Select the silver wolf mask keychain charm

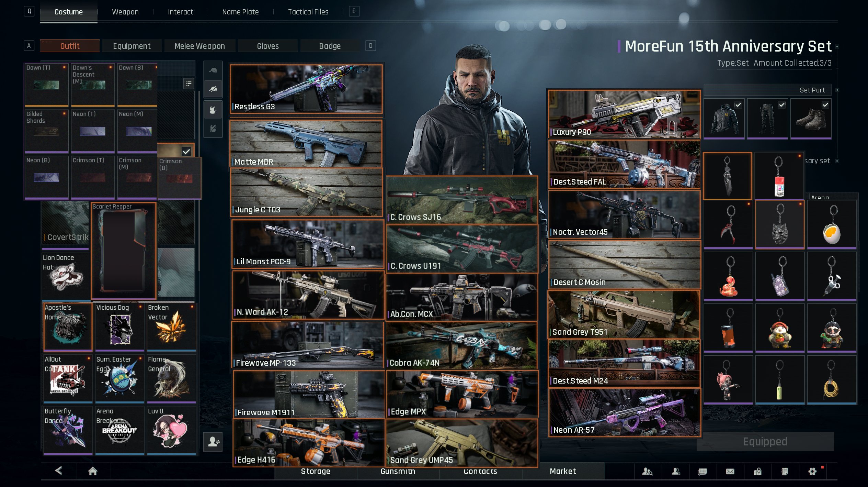click(x=779, y=225)
